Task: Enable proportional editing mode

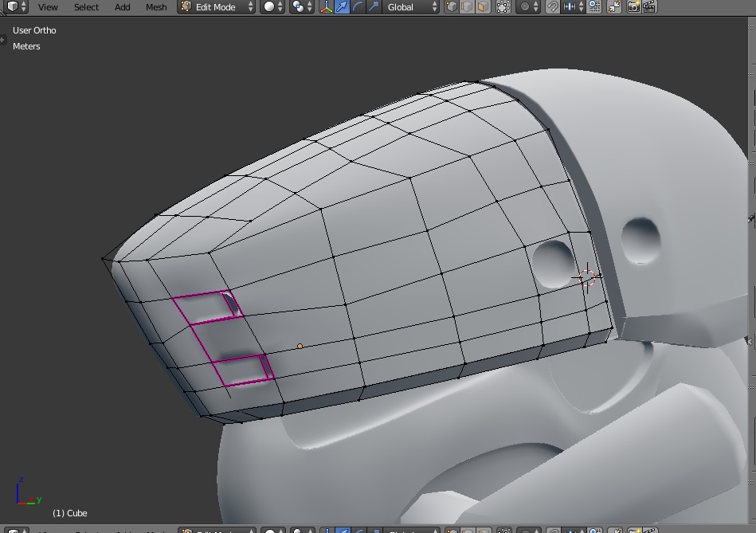Action: click(x=523, y=8)
